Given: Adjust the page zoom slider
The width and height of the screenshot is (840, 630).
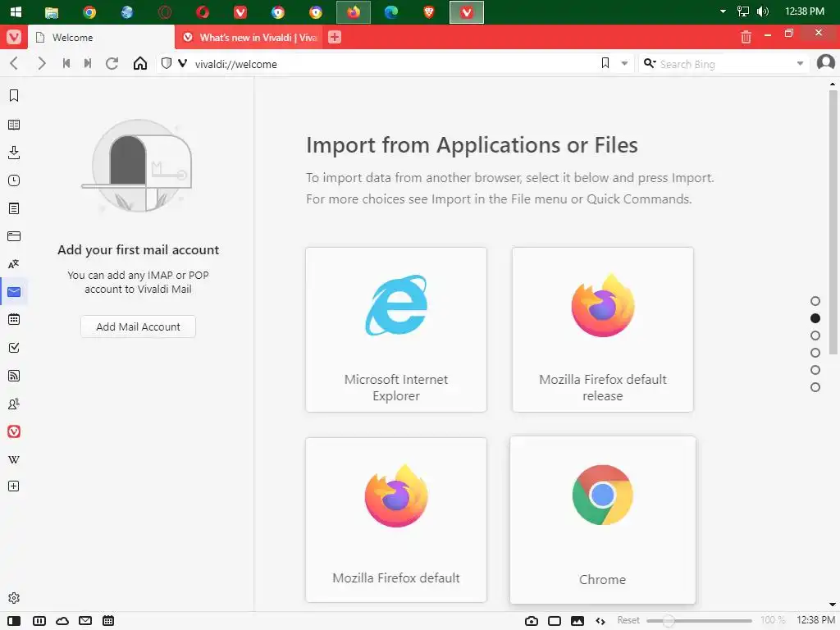Looking at the screenshot, I should (x=699, y=621).
